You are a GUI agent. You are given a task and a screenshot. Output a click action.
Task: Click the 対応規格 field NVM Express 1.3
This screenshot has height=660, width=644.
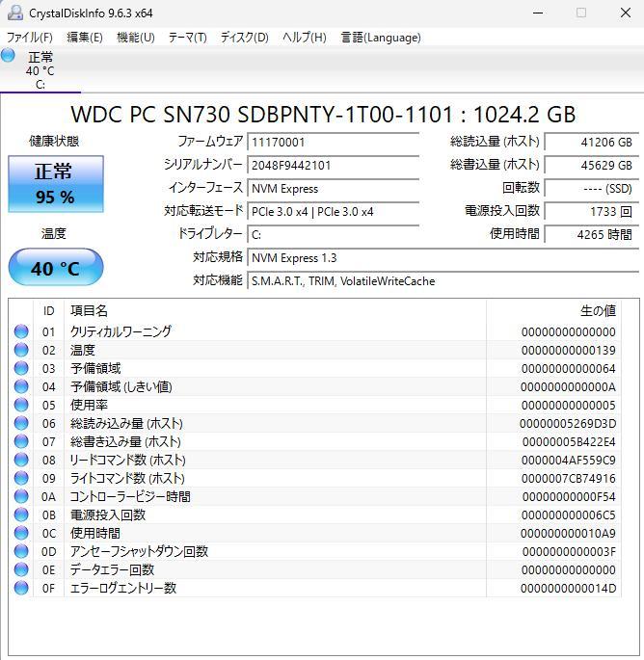tap(443, 257)
